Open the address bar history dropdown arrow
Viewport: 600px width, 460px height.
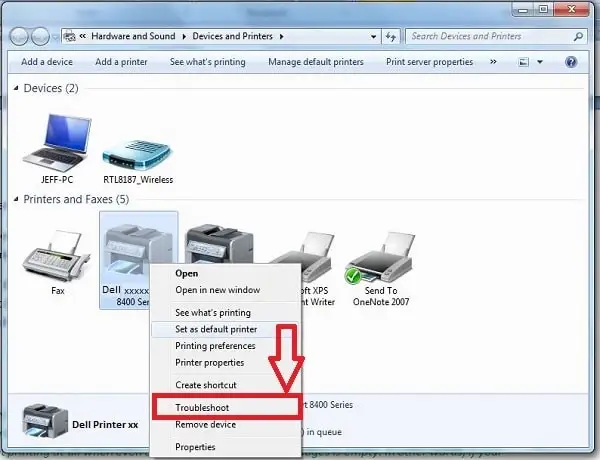(373, 37)
